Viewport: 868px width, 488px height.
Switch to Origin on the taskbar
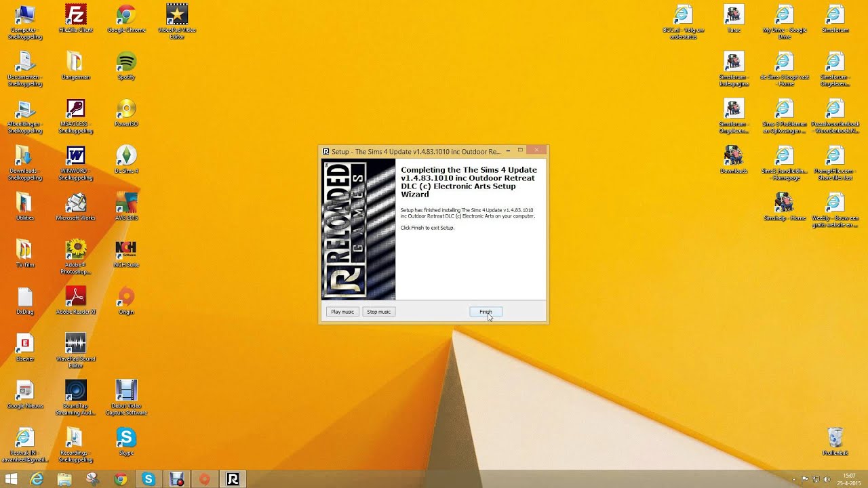pos(205,479)
